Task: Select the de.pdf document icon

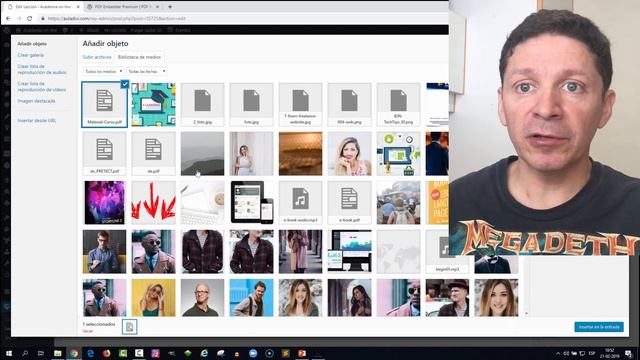Action: click(153, 153)
